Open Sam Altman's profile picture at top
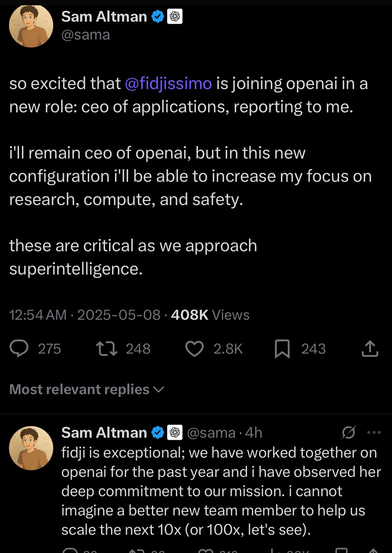Viewport: 392px width, 553px height. [x=31, y=26]
